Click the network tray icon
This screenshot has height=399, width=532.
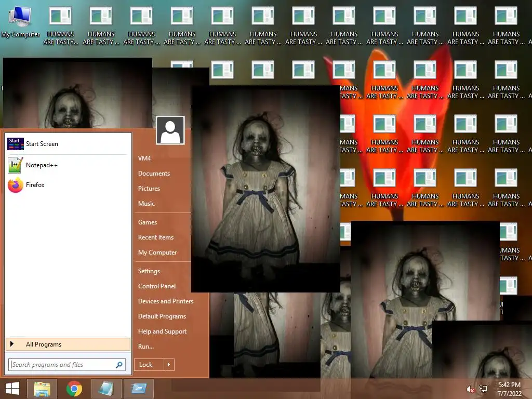483,390
